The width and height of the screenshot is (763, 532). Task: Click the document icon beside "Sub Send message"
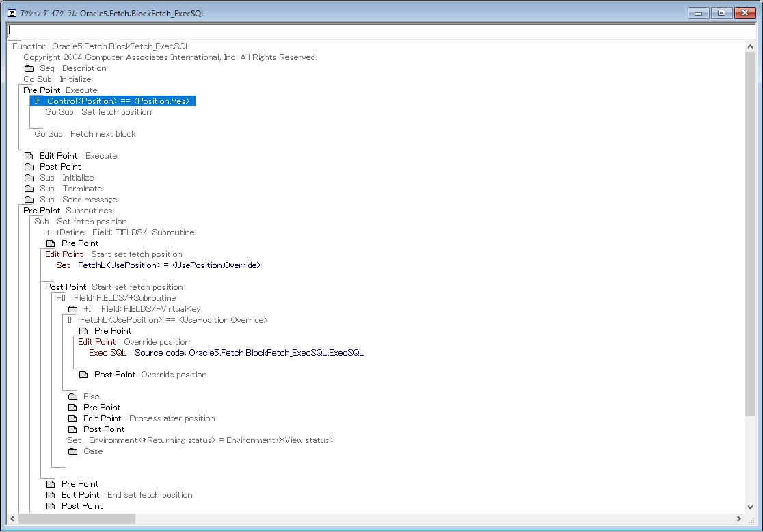(29, 199)
